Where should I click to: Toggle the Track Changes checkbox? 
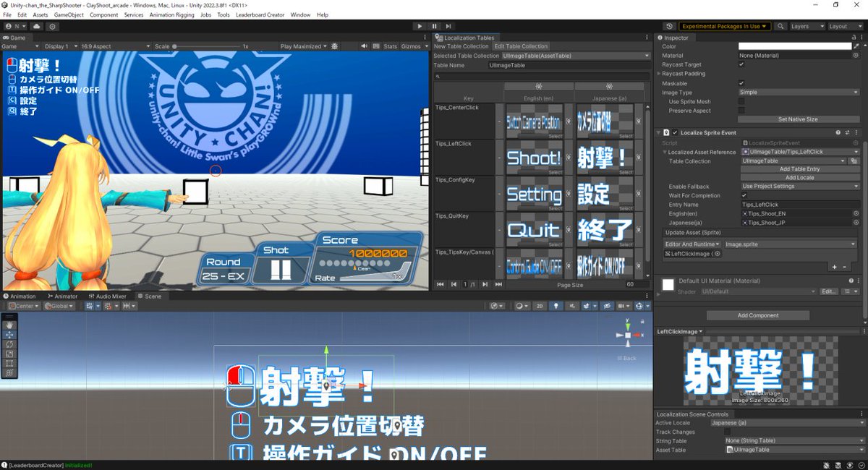tap(728, 432)
